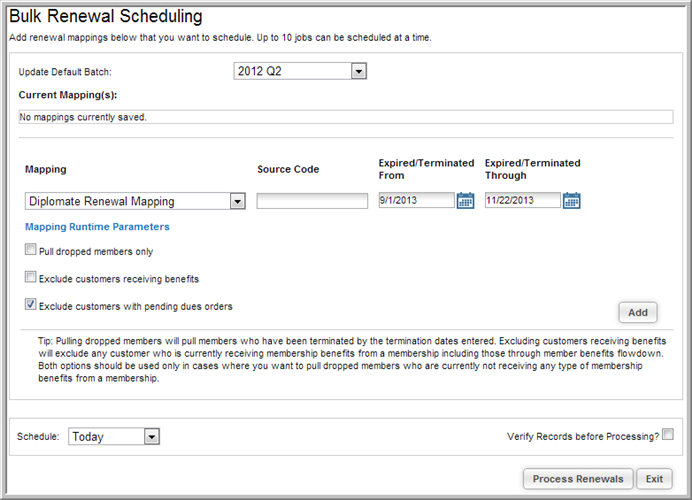Screen dimensions: 692x500
Task: Select the Expired/Terminated From date field
Action: tap(416, 200)
